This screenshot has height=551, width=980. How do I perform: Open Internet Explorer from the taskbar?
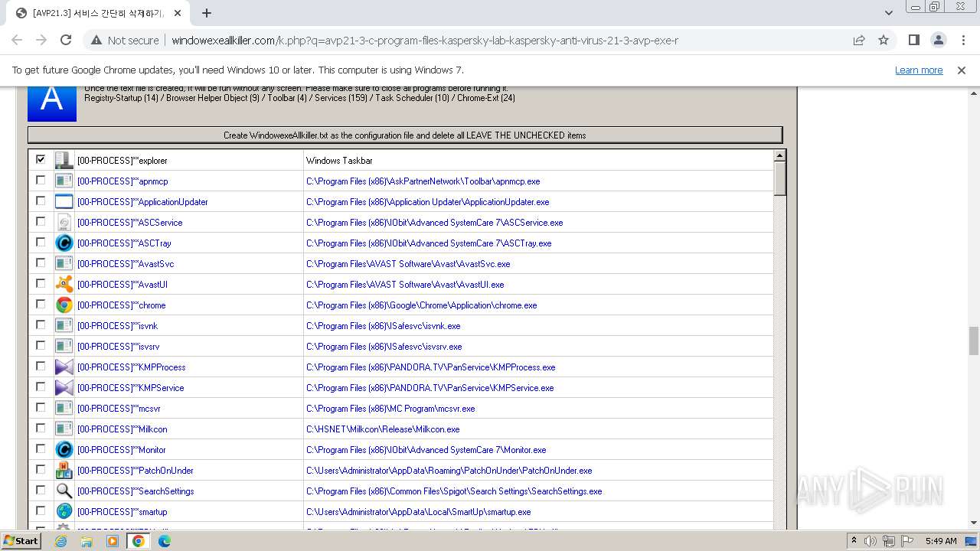pyautogui.click(x=60, y=541)
